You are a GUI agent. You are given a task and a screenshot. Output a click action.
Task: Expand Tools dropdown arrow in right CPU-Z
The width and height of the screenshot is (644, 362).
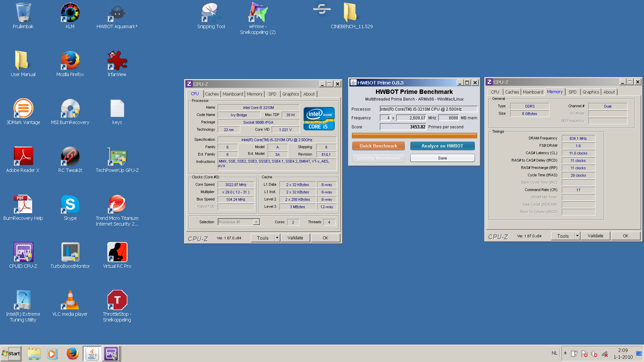[577, 236]
